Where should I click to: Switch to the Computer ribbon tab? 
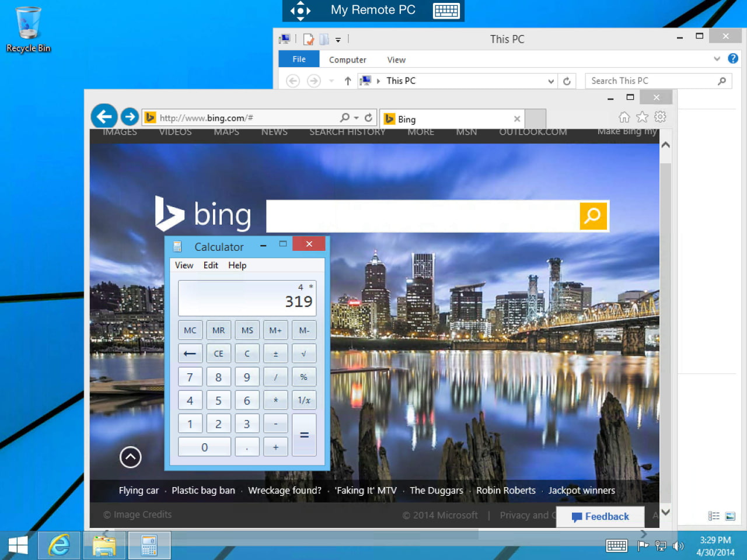click(x=347, y=60)
